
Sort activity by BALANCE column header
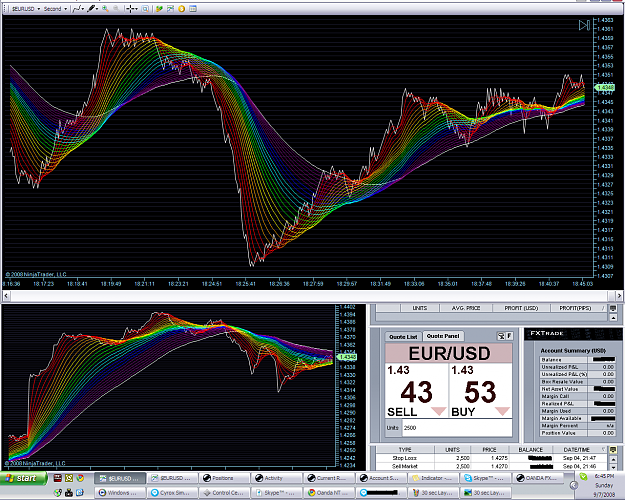pos(530,449)
